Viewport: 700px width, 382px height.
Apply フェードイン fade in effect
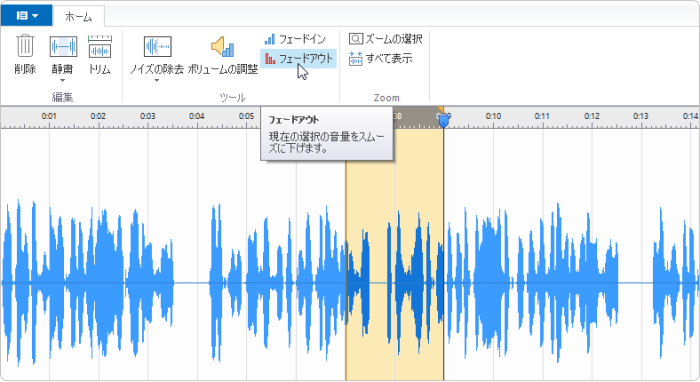(295, 39)
